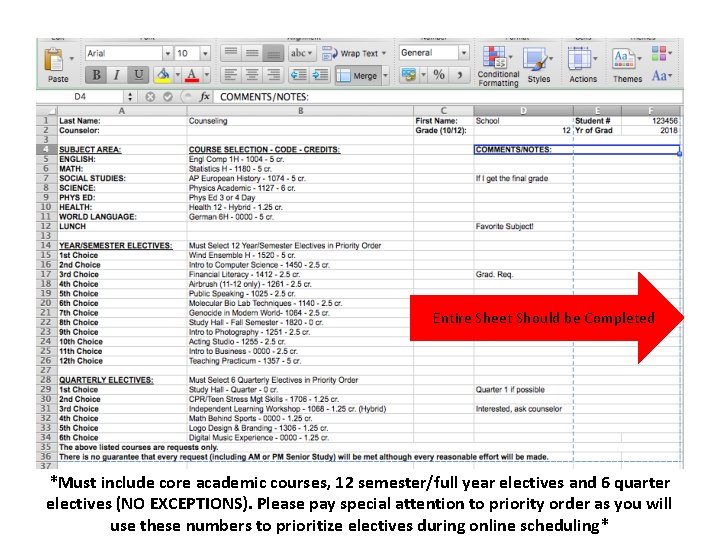Viewport: 720px width, 540px height.
Task: Select the 'If I get the final grade' note
Action: [523, 179]
